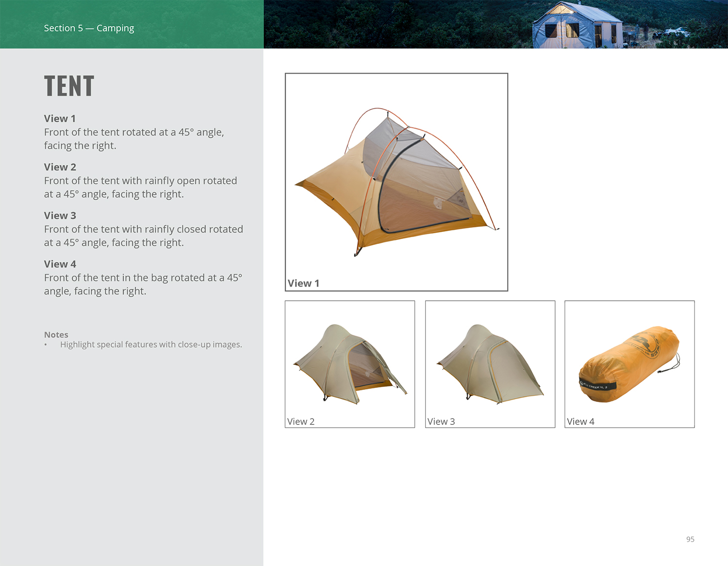Click the "View 4" heading in left sidebar
Image resolution: width=728 pixels, height=566 pixels.
pyautogui.click(x=60, y=264)
